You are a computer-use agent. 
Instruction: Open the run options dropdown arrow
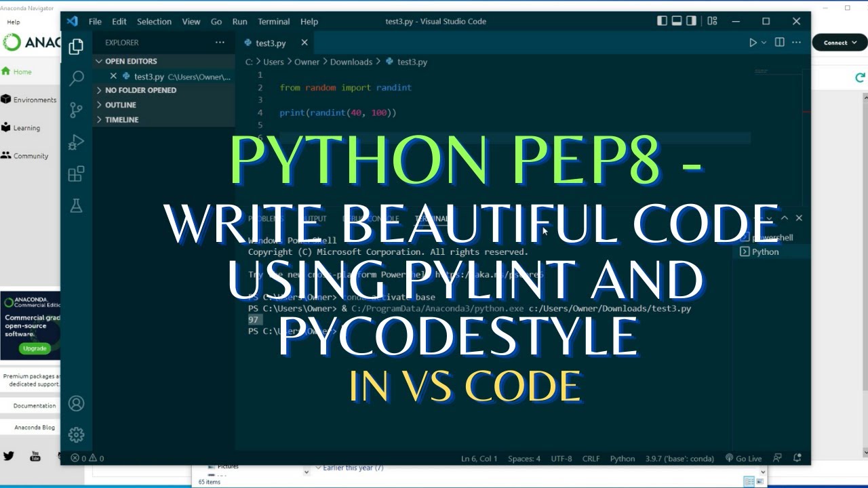(x=764, y=43)
